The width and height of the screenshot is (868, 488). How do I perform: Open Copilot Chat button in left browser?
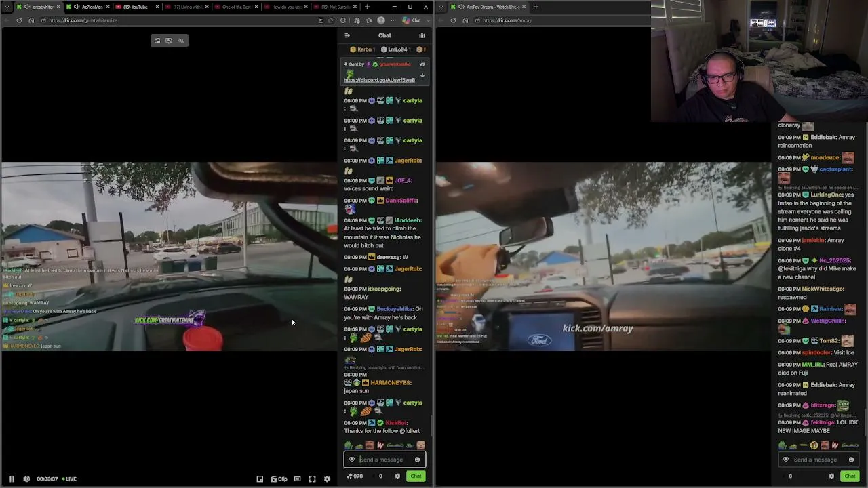[x=412, y=20]
